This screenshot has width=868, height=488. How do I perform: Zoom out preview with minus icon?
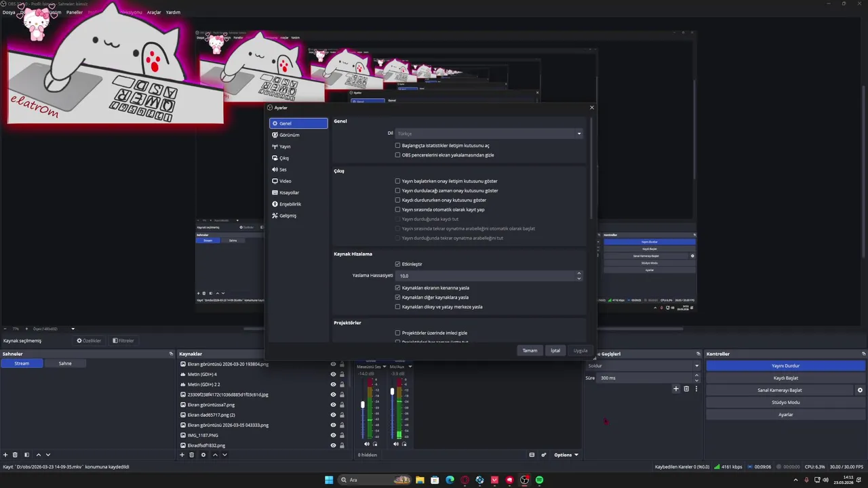tap(5, 329)
